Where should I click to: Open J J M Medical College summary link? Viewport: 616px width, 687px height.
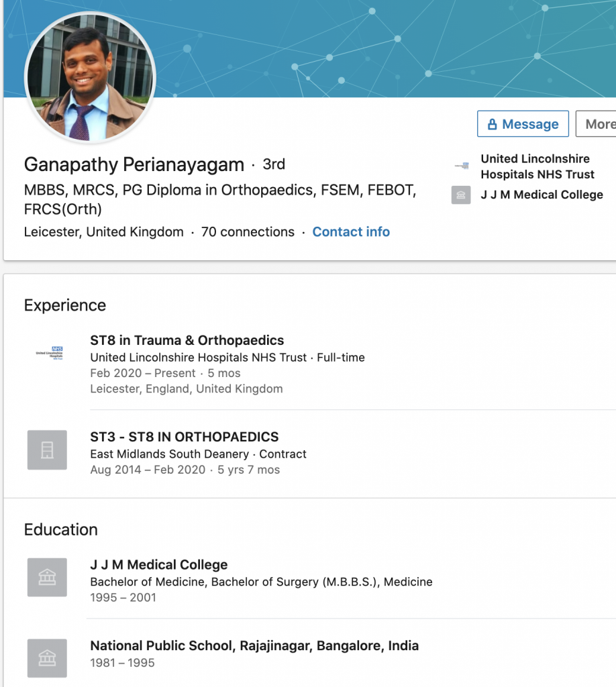point(542,195)
